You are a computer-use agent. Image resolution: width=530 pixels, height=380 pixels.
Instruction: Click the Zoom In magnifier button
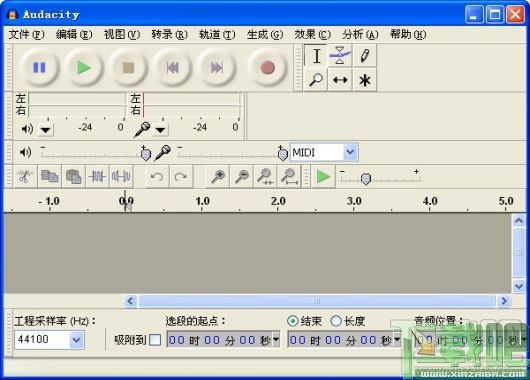click(218, 176)
